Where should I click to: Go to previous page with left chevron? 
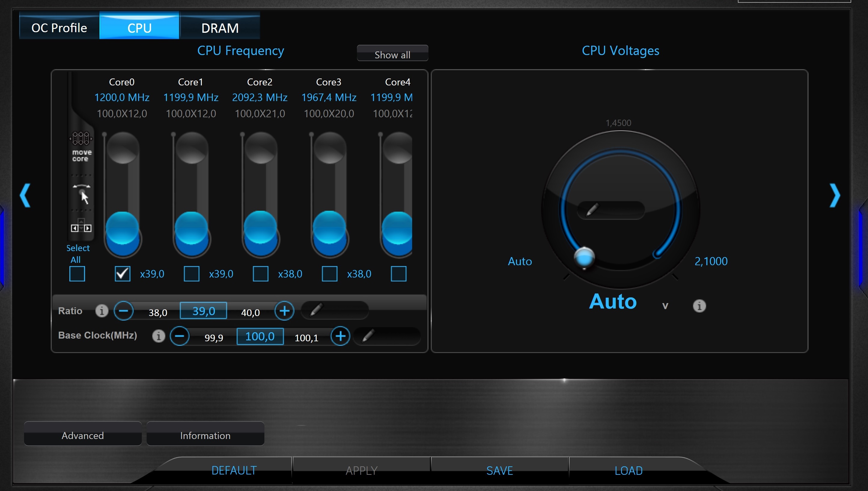coord(25,195)
